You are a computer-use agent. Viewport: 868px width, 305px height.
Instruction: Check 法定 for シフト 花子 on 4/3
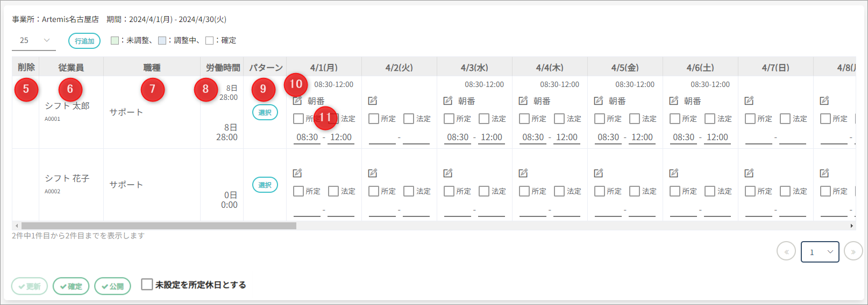tap(484, 191)
